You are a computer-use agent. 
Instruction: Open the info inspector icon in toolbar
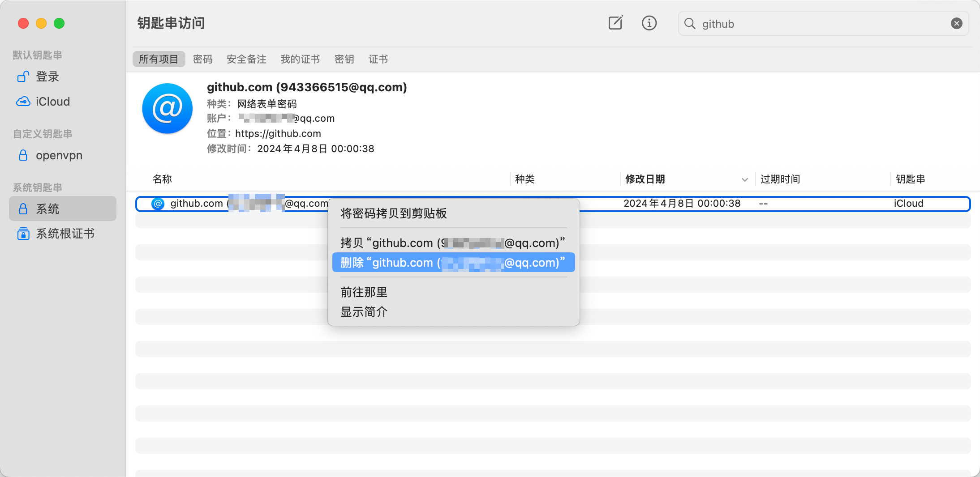point(649,23)
